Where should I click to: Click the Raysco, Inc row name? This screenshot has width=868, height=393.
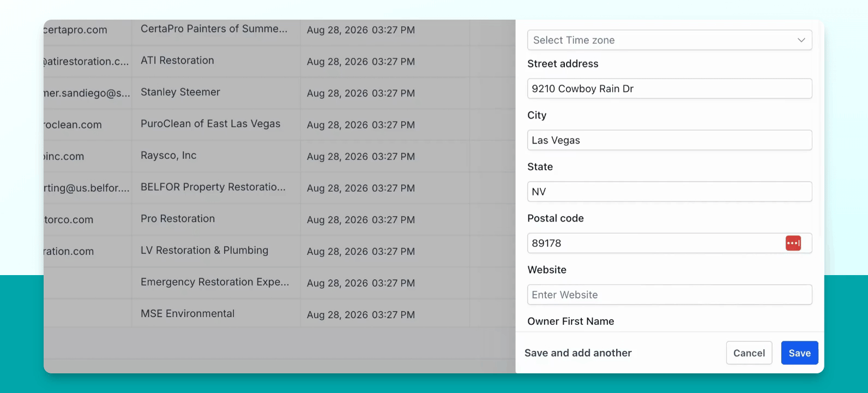click(168, 156)
